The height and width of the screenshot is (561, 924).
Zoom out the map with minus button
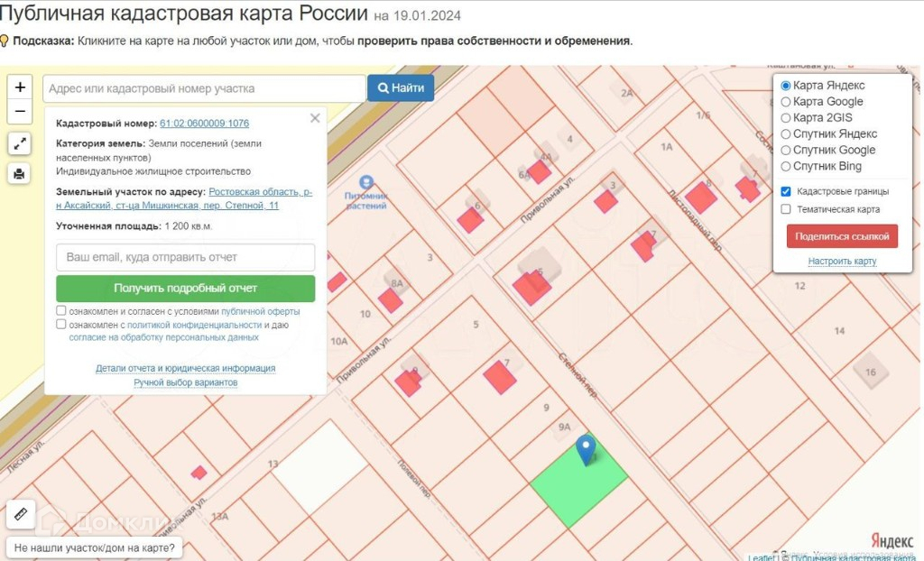click(x=20, y=111)
